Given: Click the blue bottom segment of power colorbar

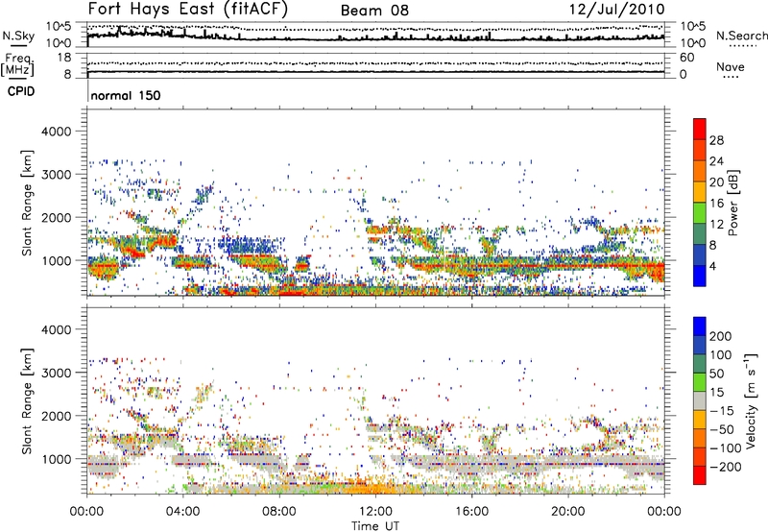Looking at the screenshot, I should click(700, 276).
